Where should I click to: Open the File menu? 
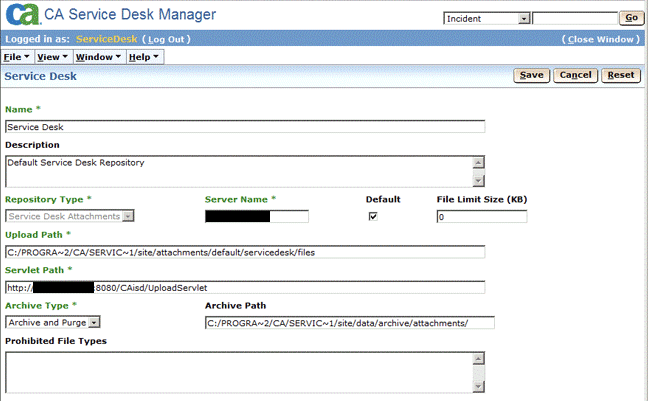[16, 57]
